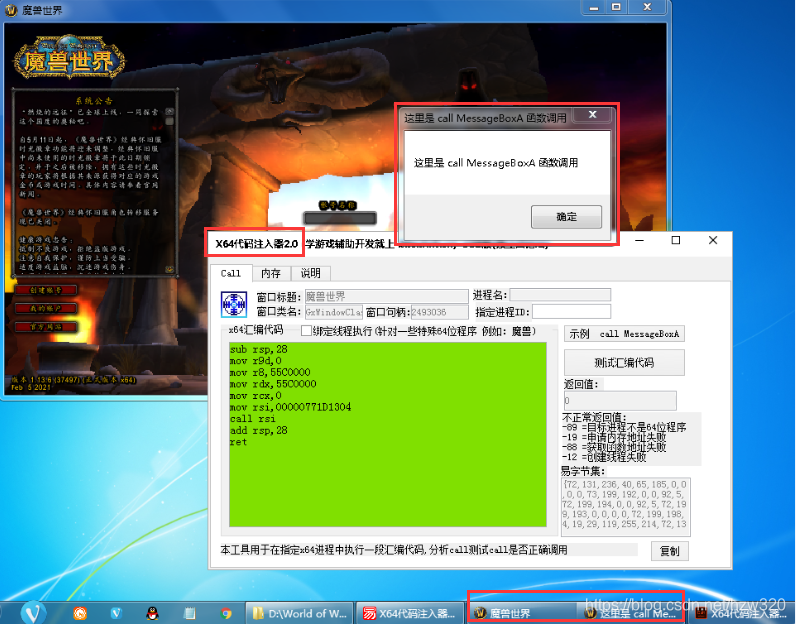796x624 pixels.
Task: Open the 说明 tab
Action: 311,273
